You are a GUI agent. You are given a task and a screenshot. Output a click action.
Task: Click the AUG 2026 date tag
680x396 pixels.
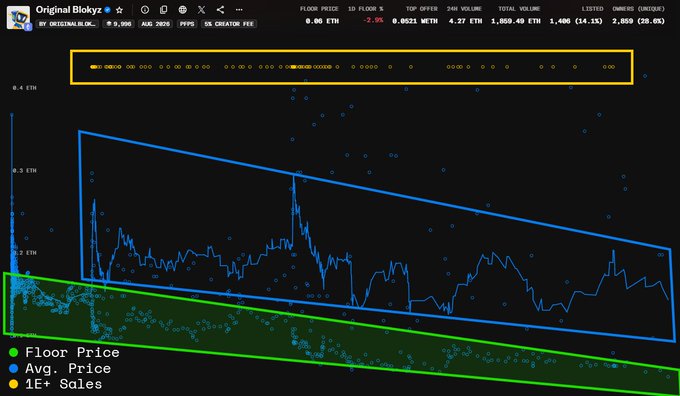(x=155, y=24)
